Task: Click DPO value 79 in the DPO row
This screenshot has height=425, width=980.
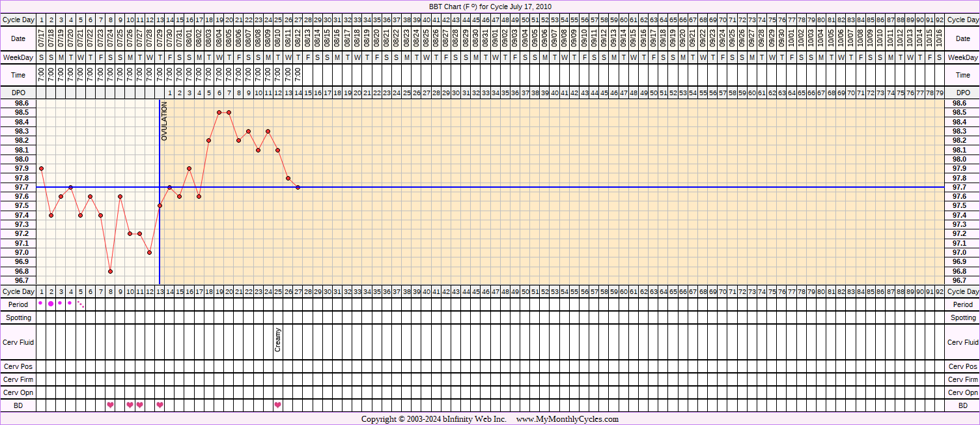Action: 939,93
